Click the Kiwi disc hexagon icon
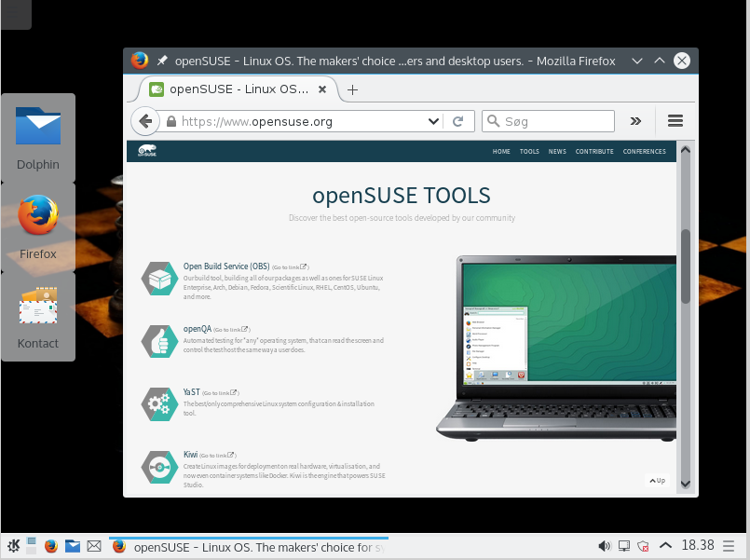750x560 pixels. pyautogui.click(x=159, y=467)
